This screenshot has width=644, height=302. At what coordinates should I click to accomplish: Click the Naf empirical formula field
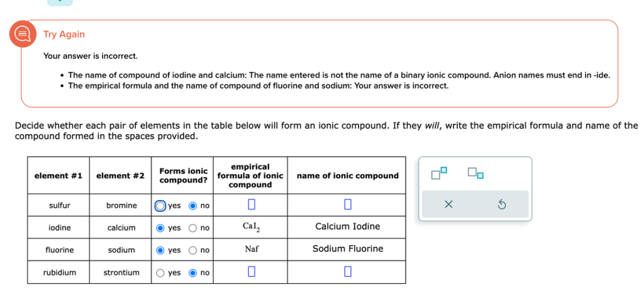pos(251,249)
